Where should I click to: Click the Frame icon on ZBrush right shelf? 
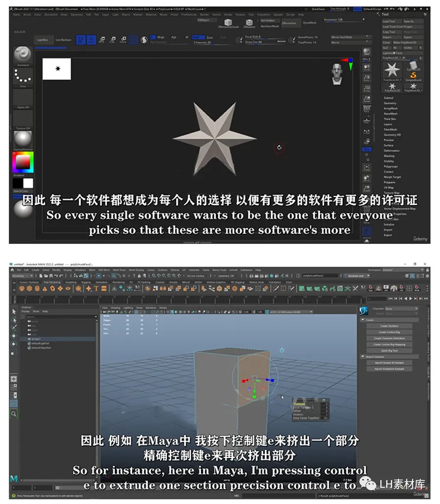[x=366, y=167]
